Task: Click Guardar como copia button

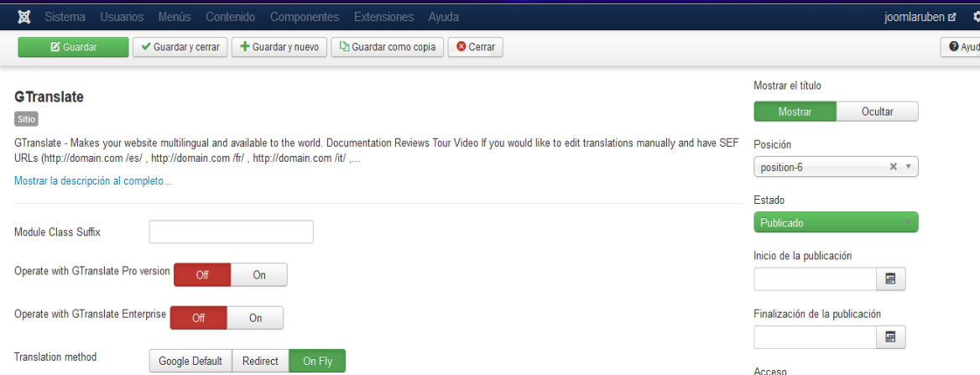Action: click(387, 47)
